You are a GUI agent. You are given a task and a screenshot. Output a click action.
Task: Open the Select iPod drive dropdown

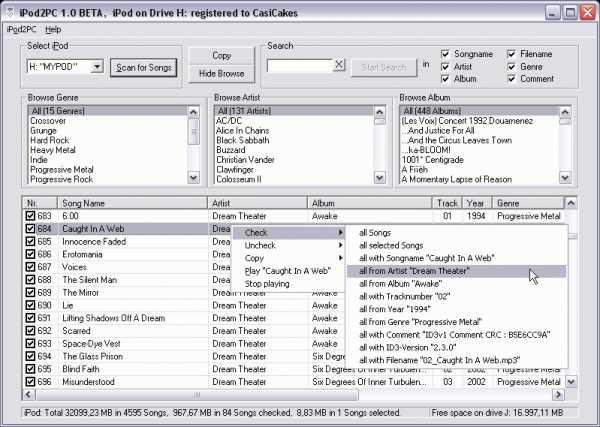click(97, 67)
